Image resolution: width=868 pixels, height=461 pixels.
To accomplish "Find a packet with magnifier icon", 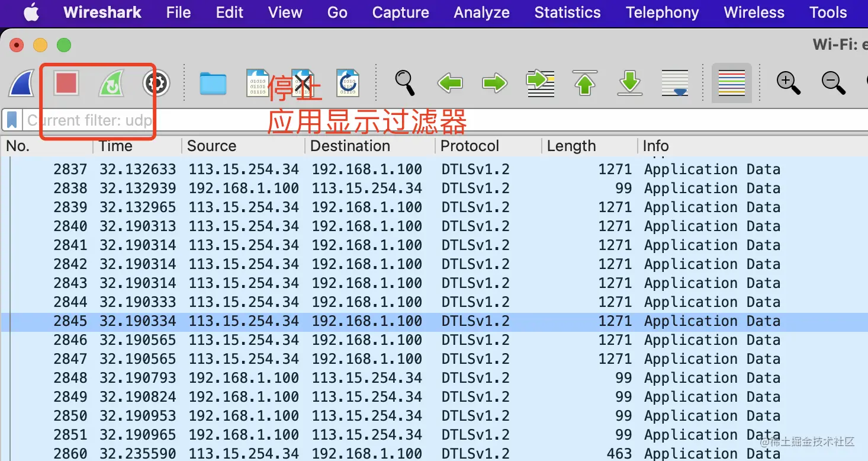I will coord(405,83).
